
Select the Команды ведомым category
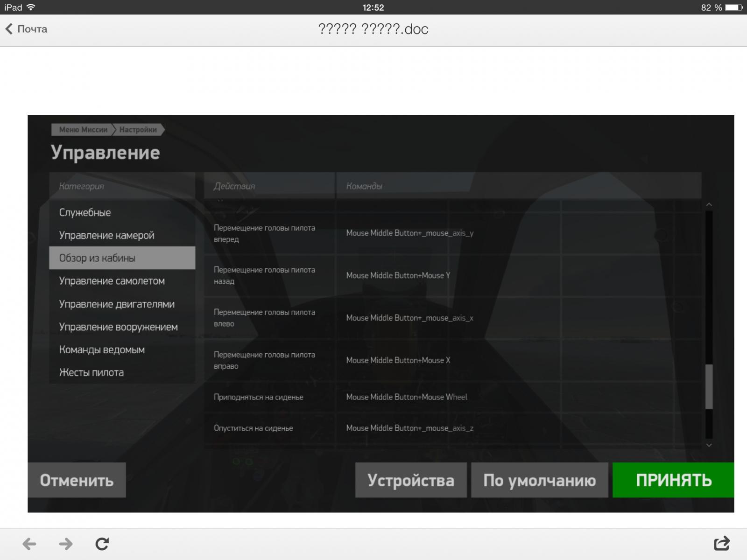pos(122,350)
